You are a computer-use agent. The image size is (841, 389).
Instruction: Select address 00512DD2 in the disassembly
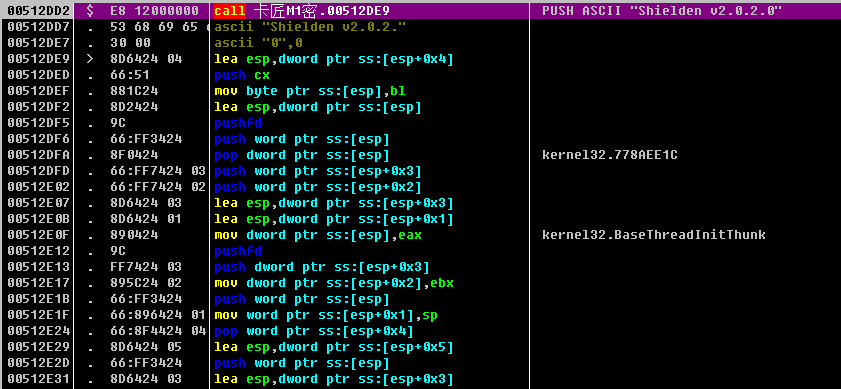tap(39, 10)
